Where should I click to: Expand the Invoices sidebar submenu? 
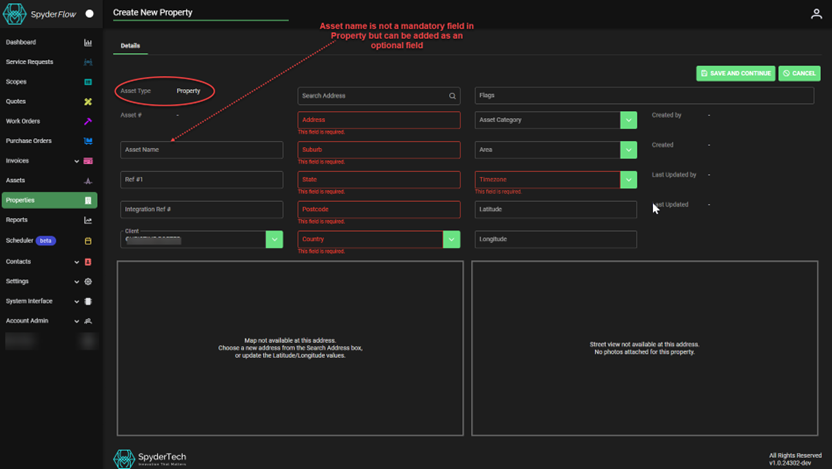click(x=76, y=161)
